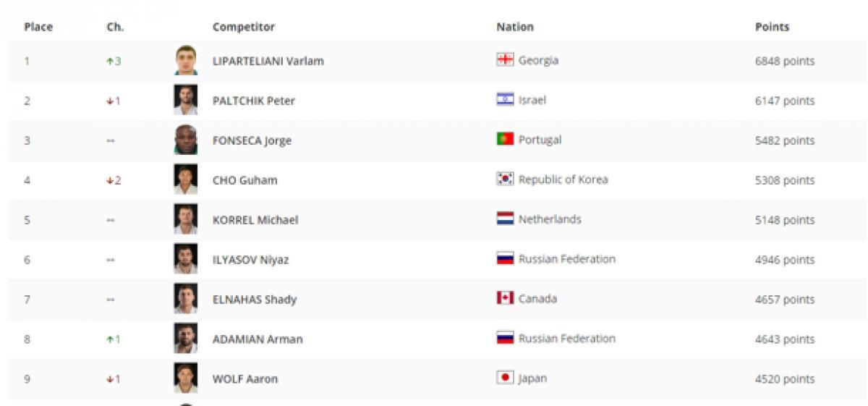The width and height of the screenshot is (868, 406).
Task: Open LIPARTELIANI Varlam's profile photo
Action: point(185,61)
